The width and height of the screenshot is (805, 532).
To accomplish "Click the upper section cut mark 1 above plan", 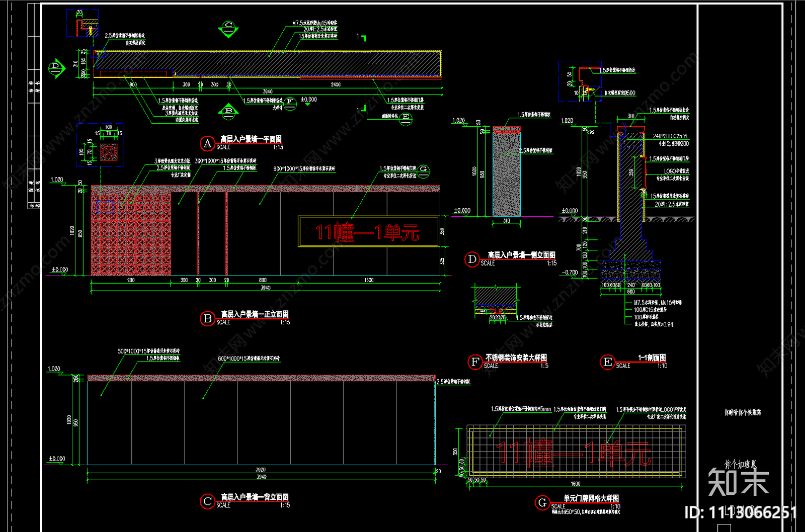I will pos(361,38).
